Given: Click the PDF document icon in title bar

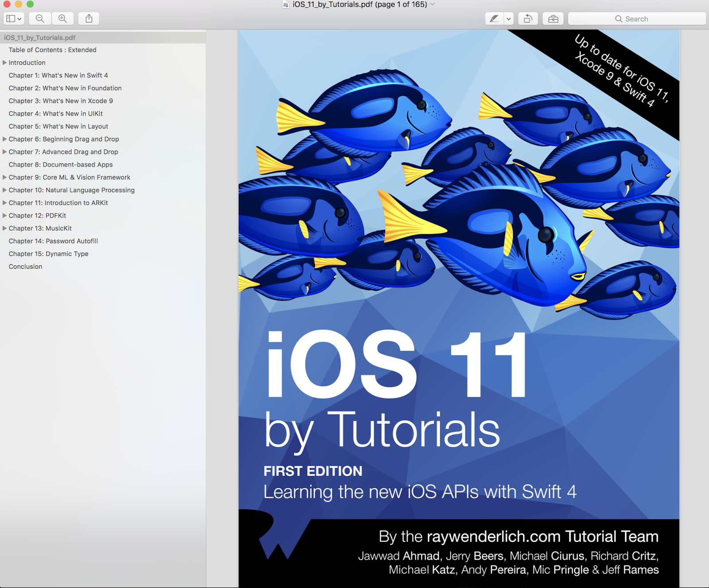Looking at the screenshot, I should coord(286,4).
